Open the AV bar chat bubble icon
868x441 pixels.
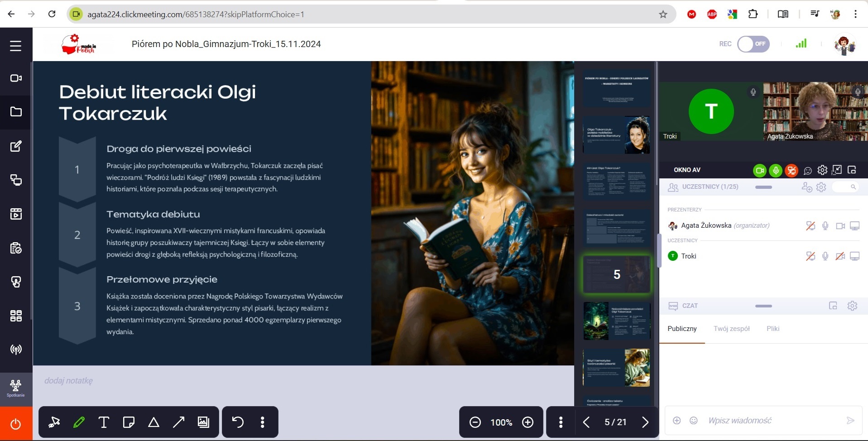point(808,171)
